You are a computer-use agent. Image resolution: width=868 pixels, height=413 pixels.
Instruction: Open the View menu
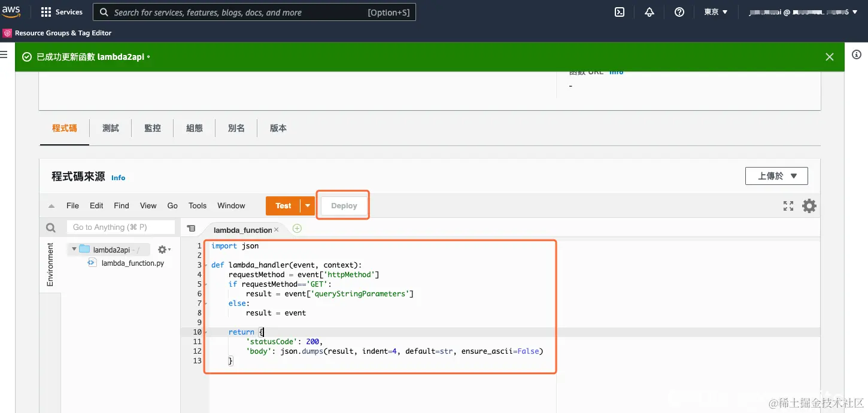click(148, 205)
